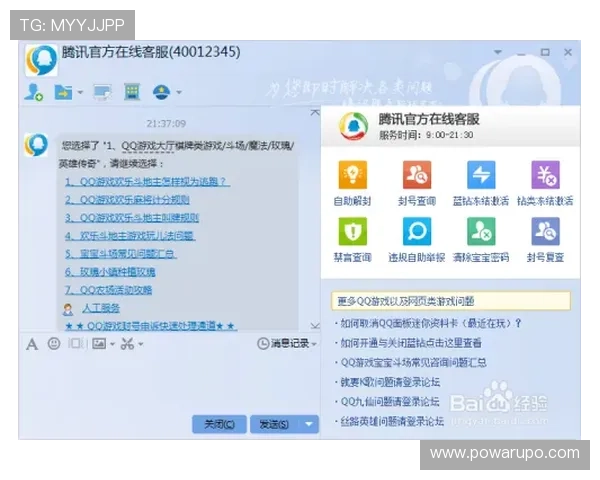Open link 6 玫瑰小镇种植玫瑰
The width and height of the screenshot is (600, 480).
(110, 272)
